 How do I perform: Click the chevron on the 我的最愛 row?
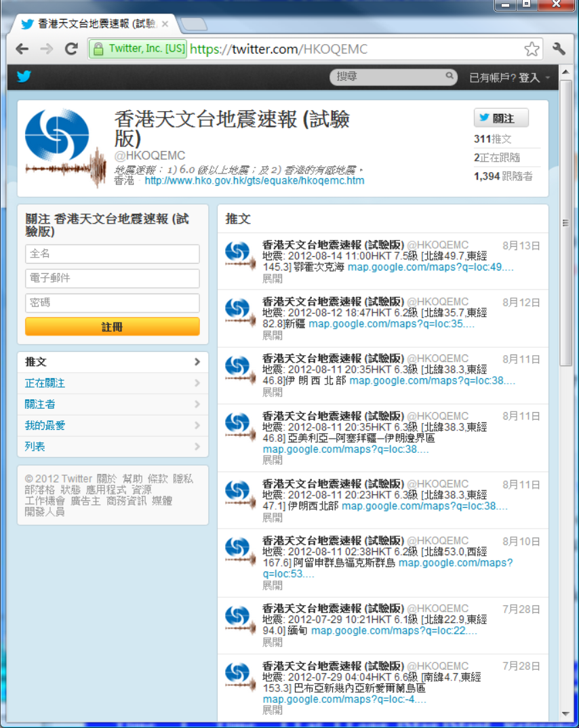[x=197, y=425]
